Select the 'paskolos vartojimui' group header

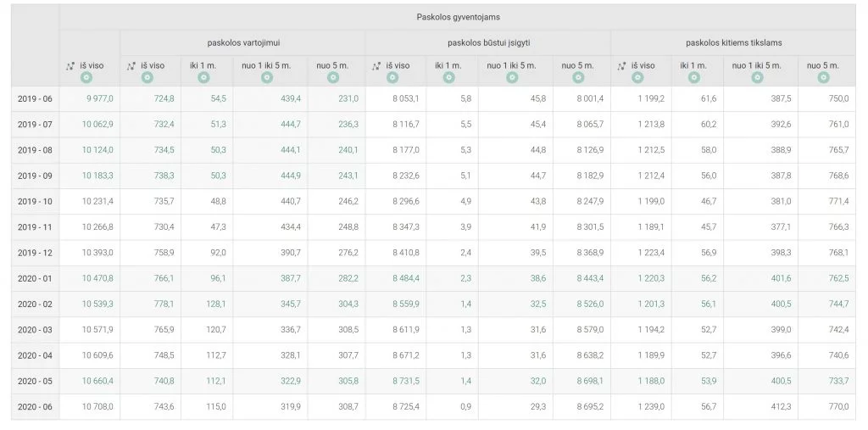242,42
